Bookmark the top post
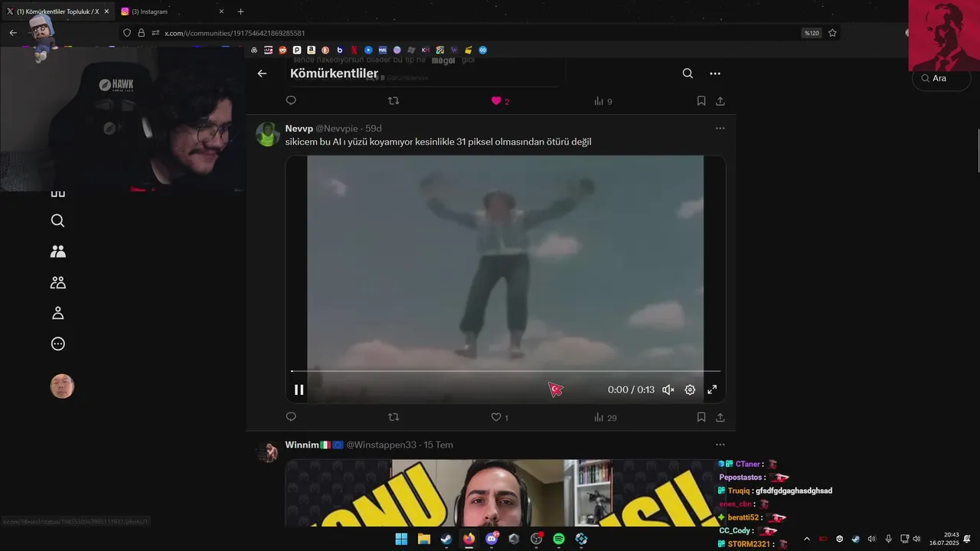 pos(701,101)
